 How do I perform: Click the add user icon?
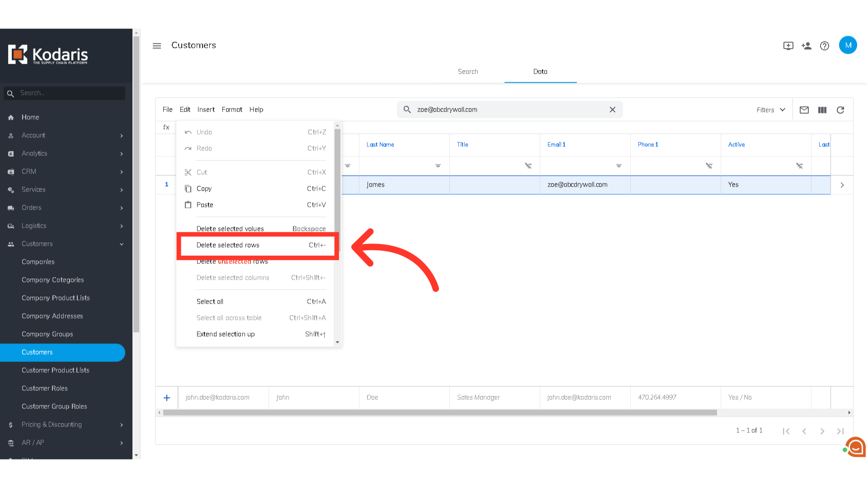[806, 46]
